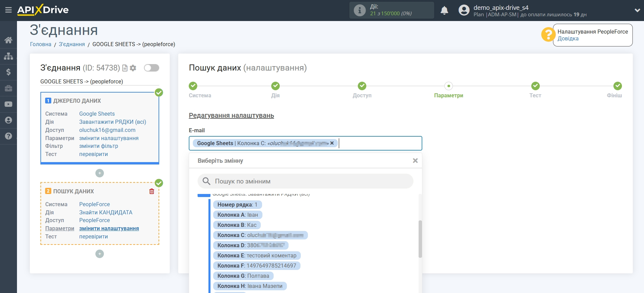Go to the З'єднання breadcrumb
The height and width of the screenshot is (293, 644).
72,44
